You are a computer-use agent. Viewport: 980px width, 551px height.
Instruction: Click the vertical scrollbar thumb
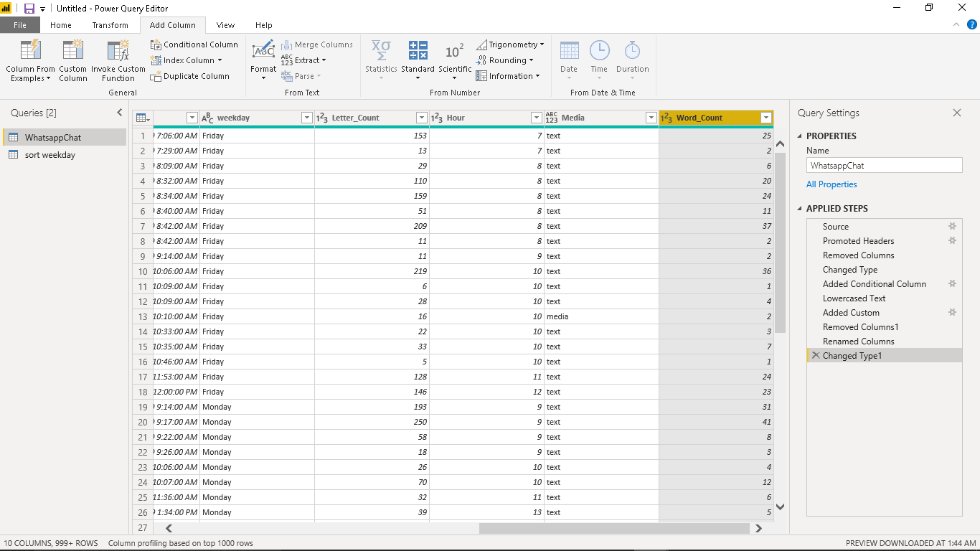click(x=781, y=242)
